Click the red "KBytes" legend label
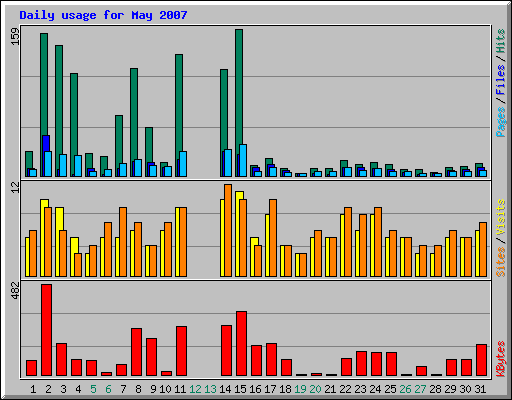 tap(501, 359)
